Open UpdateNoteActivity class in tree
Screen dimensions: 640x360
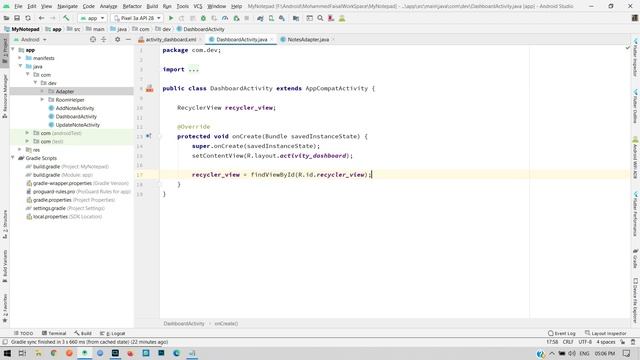click(x=78, y=125)
